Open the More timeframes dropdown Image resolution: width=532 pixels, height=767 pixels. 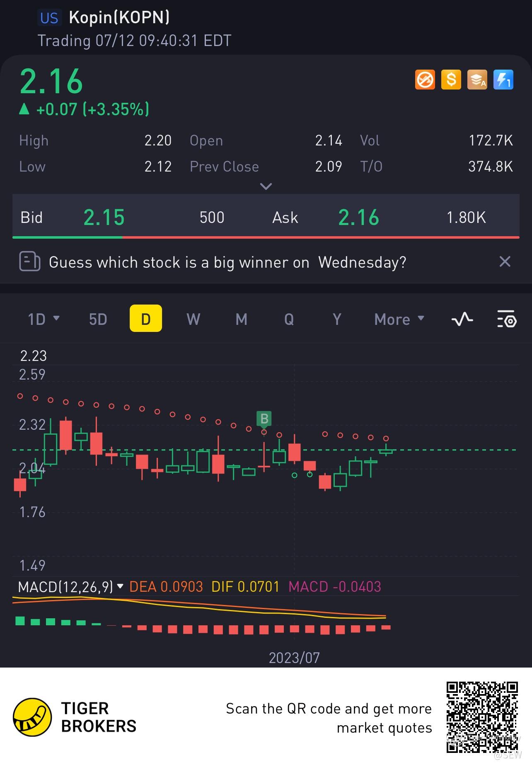tap(399, 319)
